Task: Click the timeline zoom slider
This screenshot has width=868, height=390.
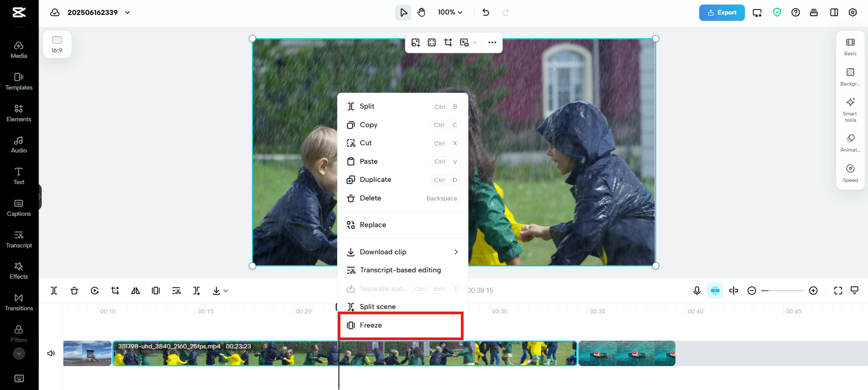Action: (782, 290)
